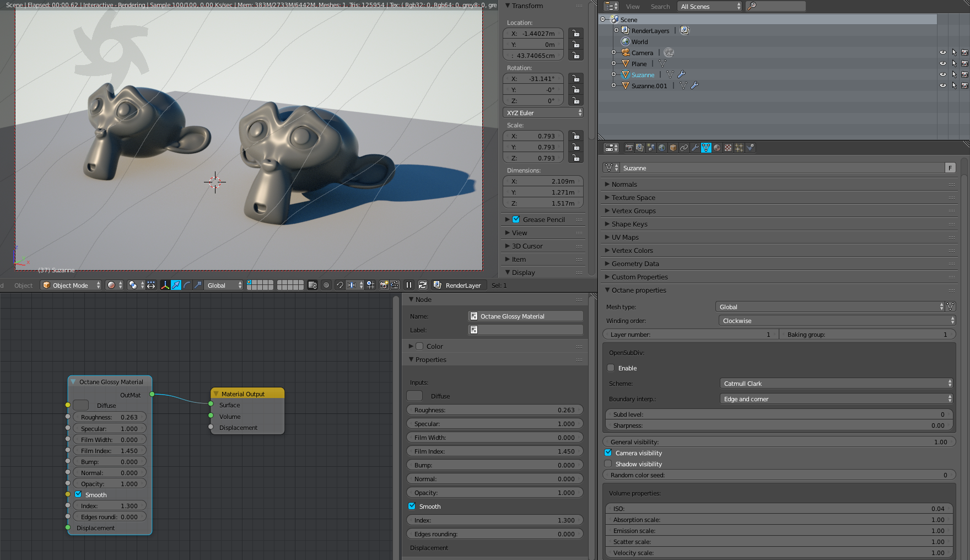Hide the Camera object via eye icon
The image size is (970, 560).
pos(943,52)
